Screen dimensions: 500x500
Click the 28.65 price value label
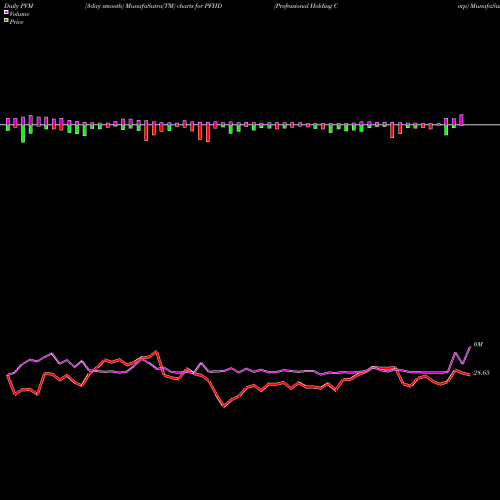(481, 373)
